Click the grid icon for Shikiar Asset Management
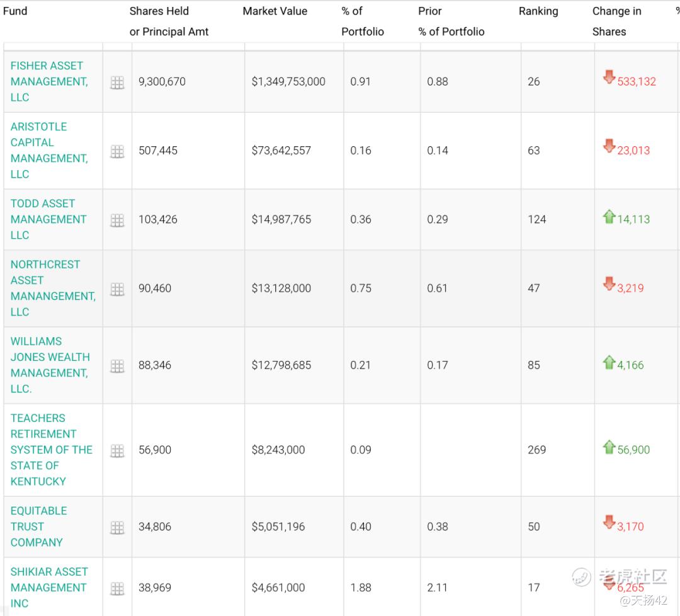 pyautogui.click(x=117, y=588)
